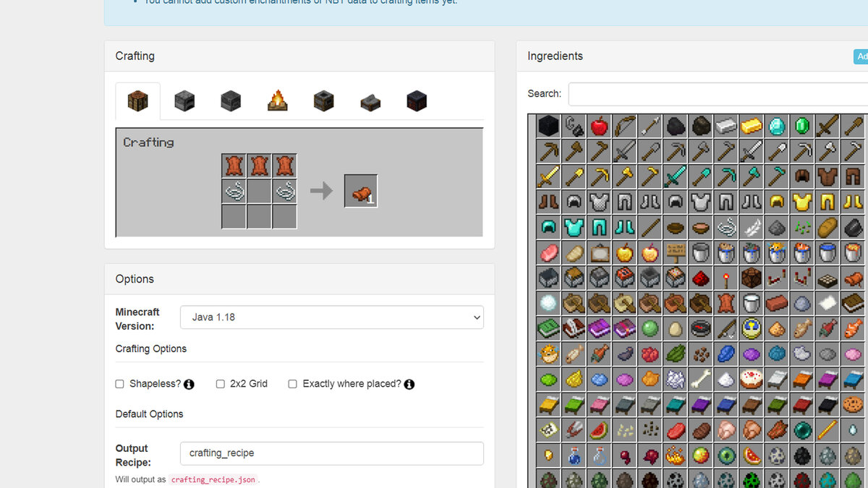Select the emerald ingredient
This screenshot has width=868, height=488.
point(802,127)
